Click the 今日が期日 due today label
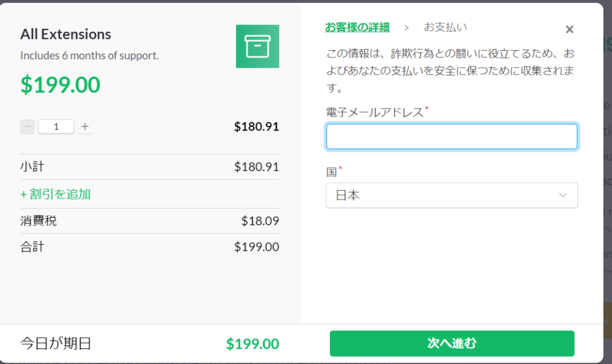The width and height of the screenshot is (612, 364). coord(56,344)
